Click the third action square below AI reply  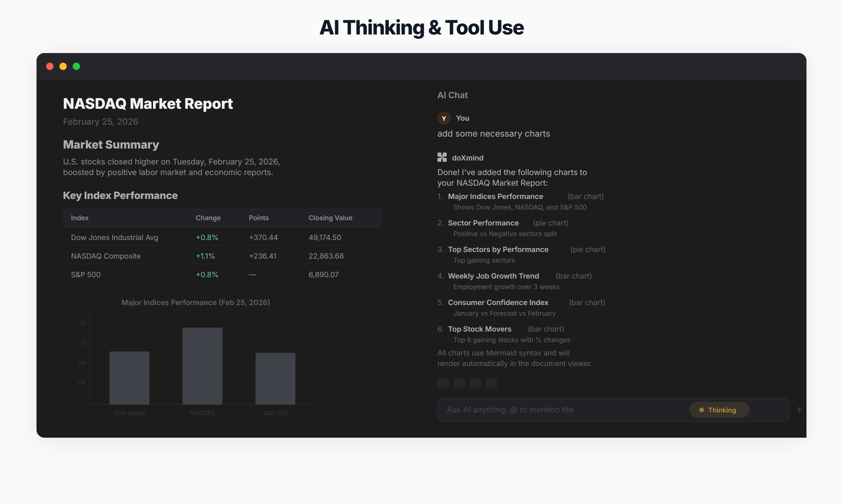tap(475, 383)
